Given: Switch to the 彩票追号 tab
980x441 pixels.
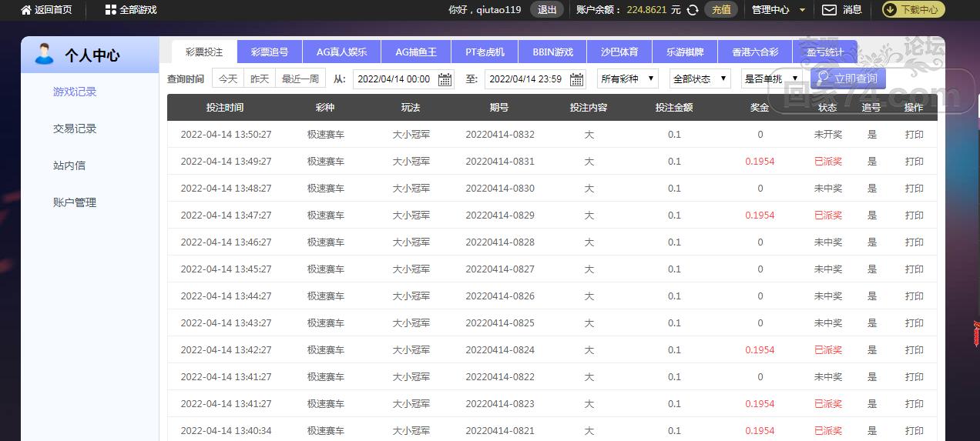Looking at the screenshot, I should [x=270, y=52].
